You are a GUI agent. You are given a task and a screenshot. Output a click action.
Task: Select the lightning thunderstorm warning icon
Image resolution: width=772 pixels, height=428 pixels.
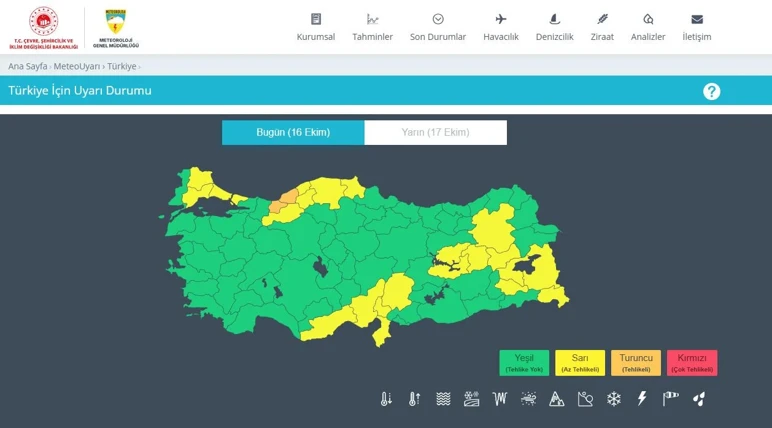click(642, 398)
